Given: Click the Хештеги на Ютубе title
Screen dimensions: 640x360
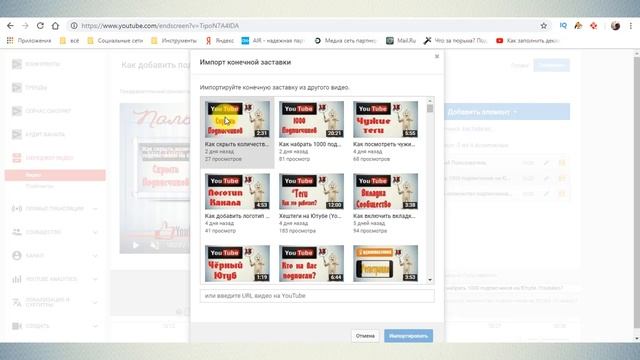Looking at the screenshot, I should pos(310,216).
